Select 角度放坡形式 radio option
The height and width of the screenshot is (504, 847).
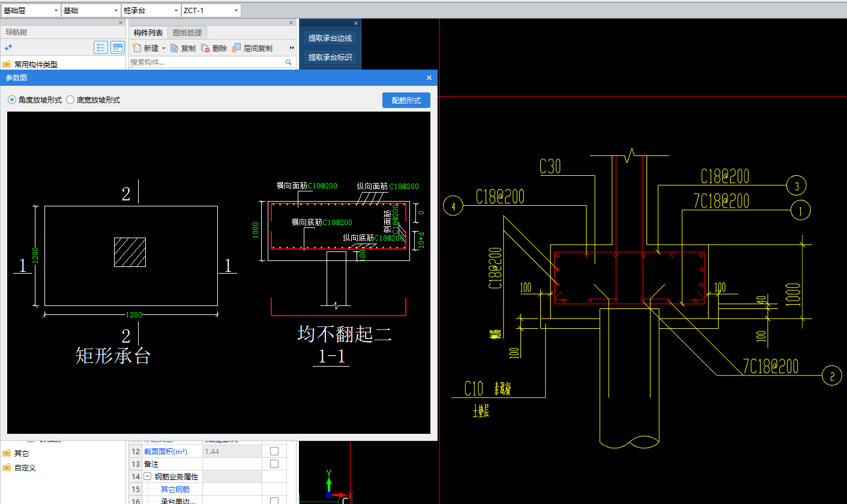point(12,100)
